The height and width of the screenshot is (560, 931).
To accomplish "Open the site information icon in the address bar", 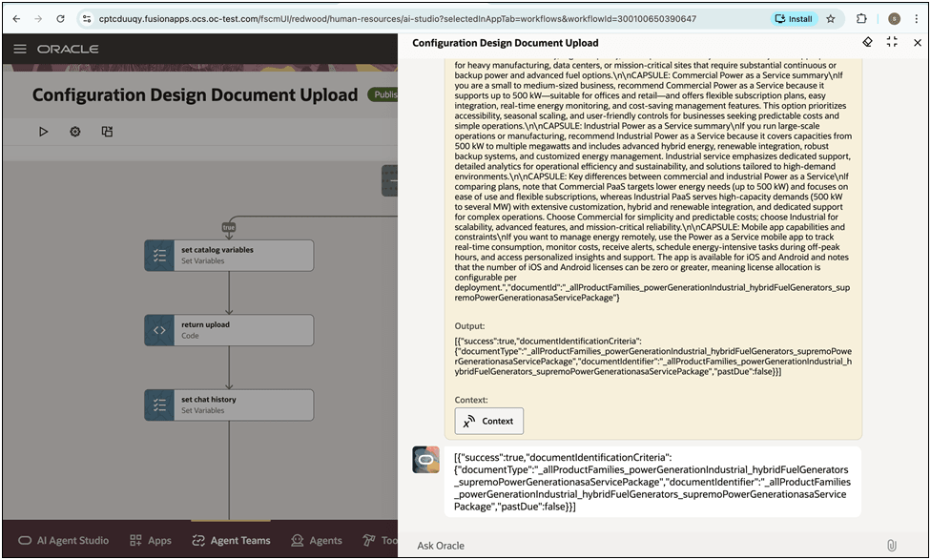I will tap(87, 19).
